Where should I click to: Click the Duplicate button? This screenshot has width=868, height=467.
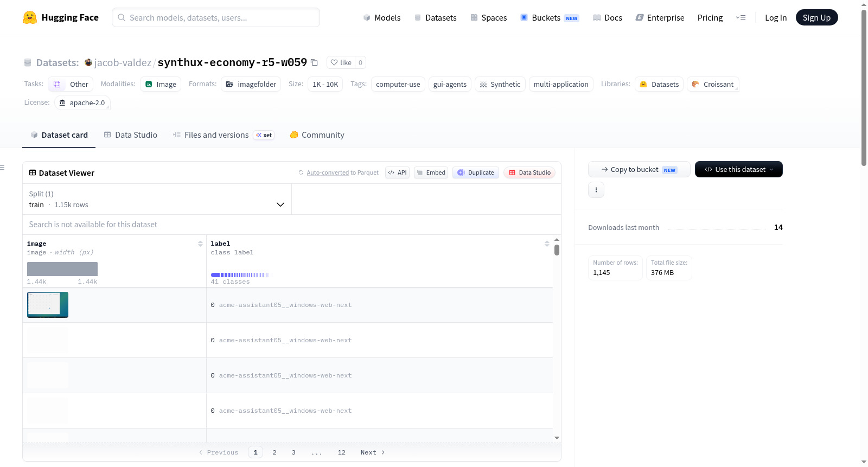(476, 172)
